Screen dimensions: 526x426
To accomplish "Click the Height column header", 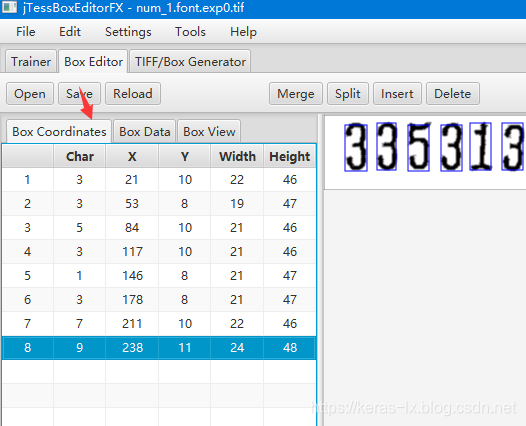I will [290, 156].
